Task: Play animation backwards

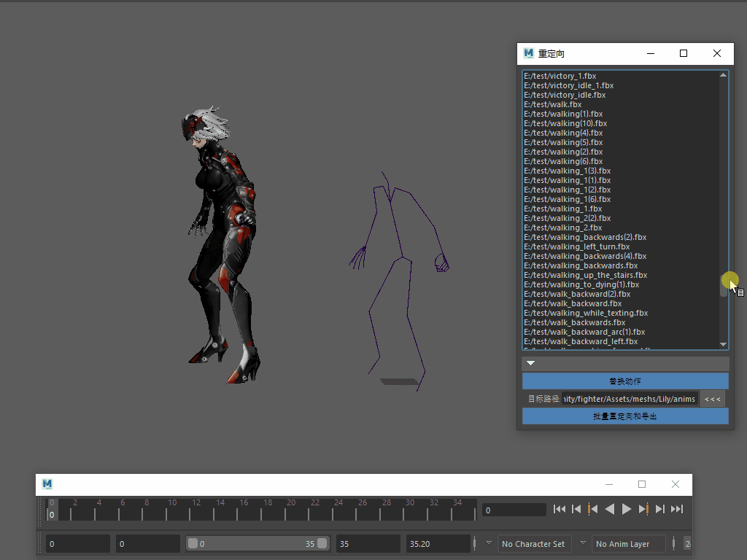Action: pyautogui.click(x=610, y=509)
